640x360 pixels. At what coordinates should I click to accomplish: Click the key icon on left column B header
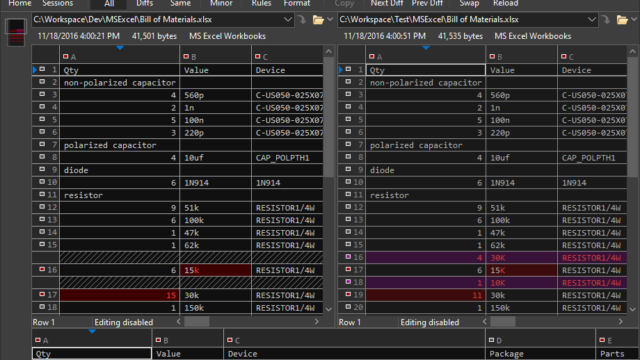186,56
